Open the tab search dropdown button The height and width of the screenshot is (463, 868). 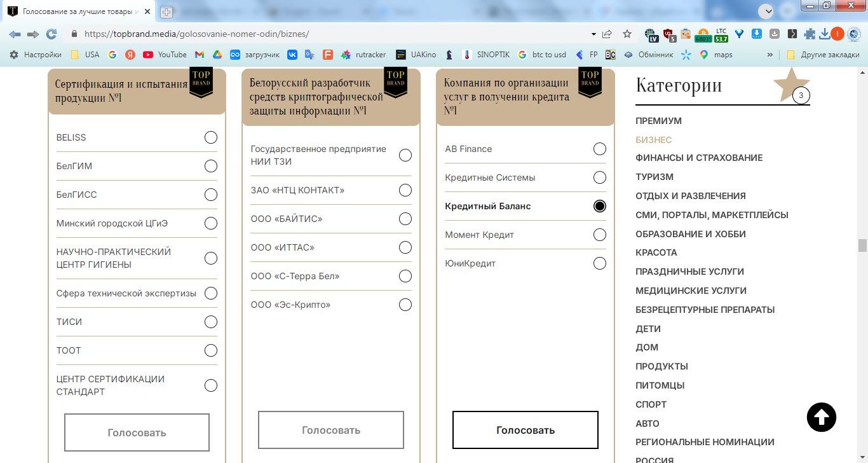[x=766, y=11]
